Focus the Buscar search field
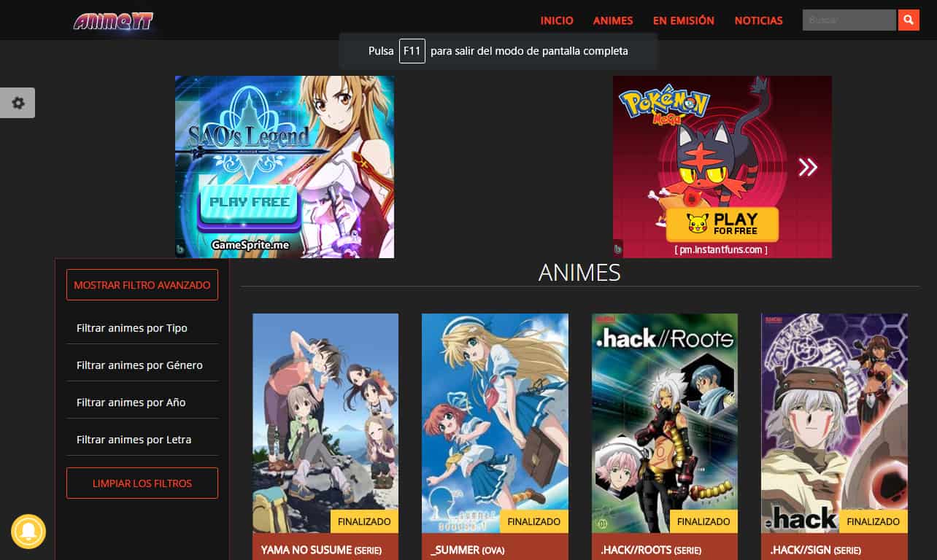937x560 pixels. 849,20
